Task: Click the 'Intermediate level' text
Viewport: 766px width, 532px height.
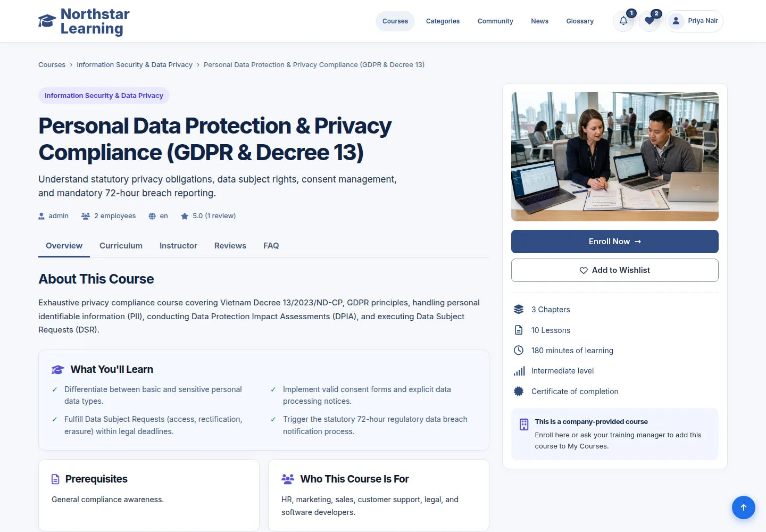Action: [562, 371]
